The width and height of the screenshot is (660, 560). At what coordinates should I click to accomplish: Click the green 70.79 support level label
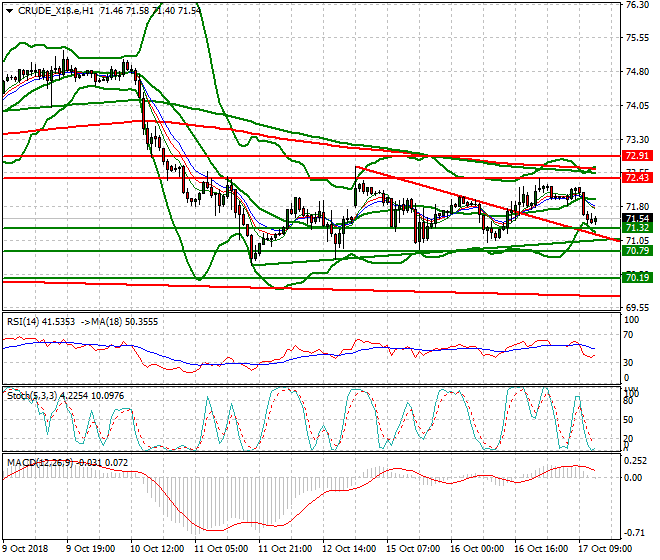click(637, 251)
